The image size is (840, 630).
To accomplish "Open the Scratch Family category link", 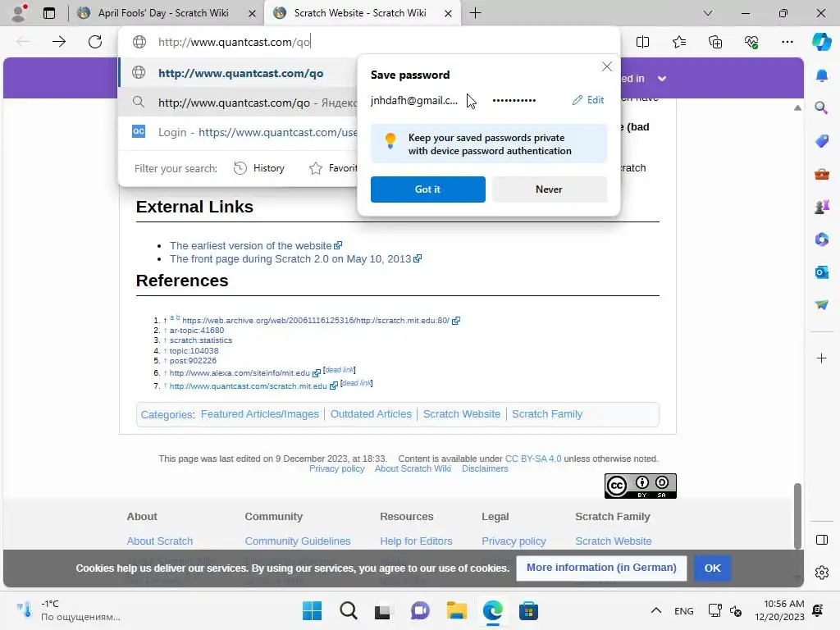I will pos(547,414).
